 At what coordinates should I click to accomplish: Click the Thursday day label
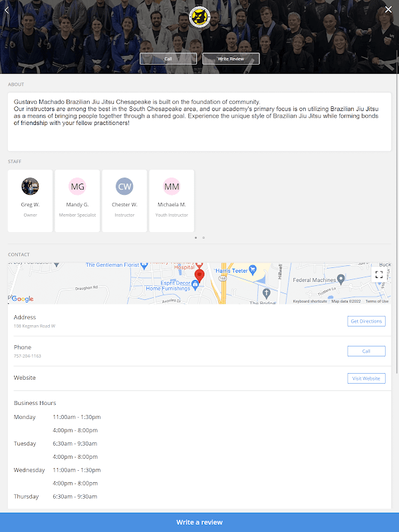[26, 496]
